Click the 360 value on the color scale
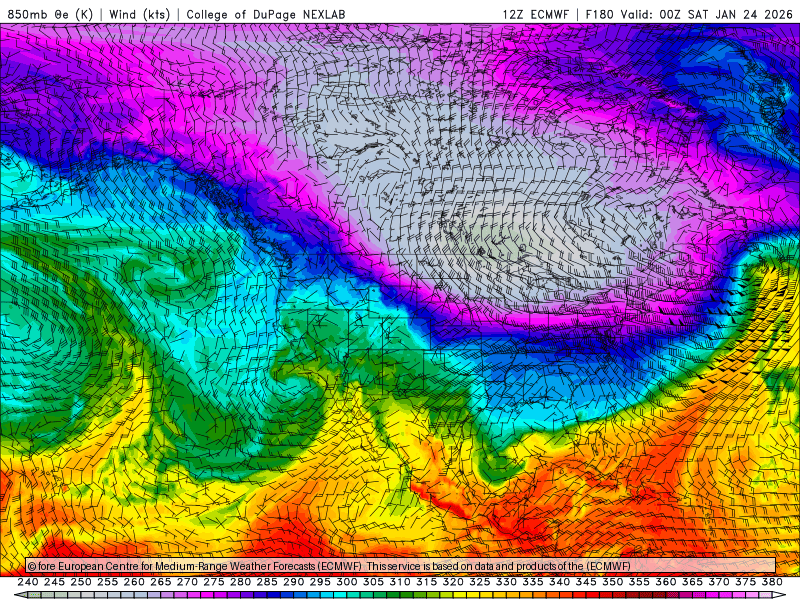The image size is (800, 600). pyautogui.click(x=665, y=582)
